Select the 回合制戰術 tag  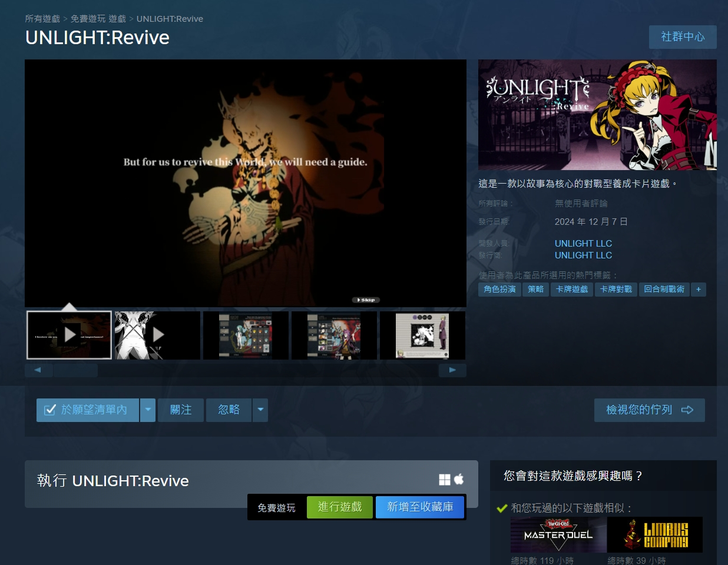(664, 290)
